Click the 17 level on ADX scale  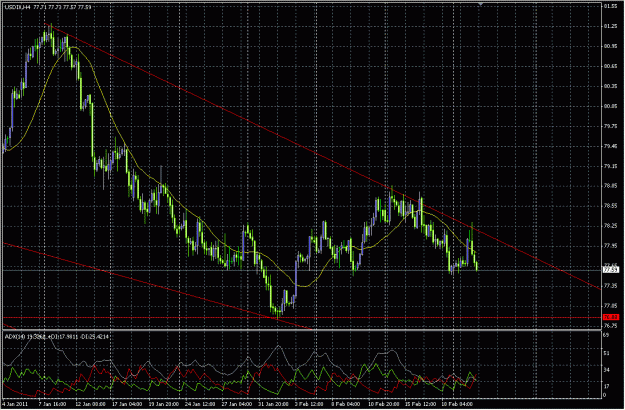(x=606, y=386)
